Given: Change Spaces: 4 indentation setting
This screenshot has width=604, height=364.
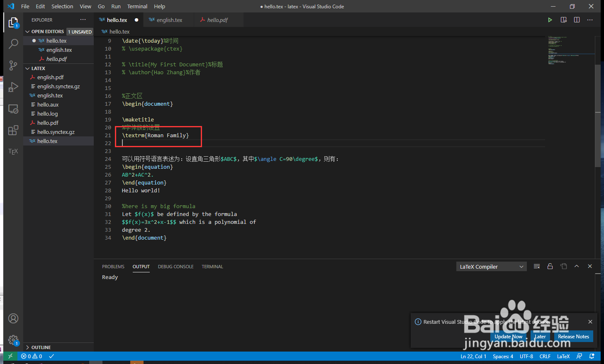Looking at the screenshot, I should [503, 356].
